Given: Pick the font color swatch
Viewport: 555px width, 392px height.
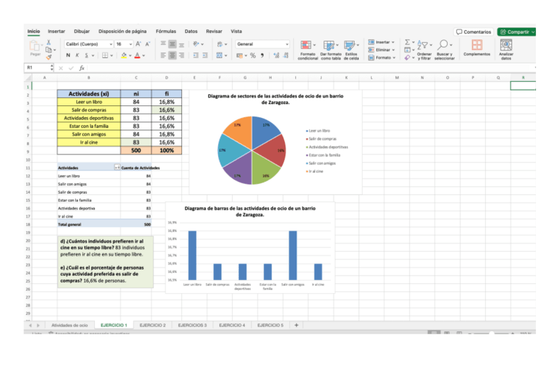Looking at the screenshot, I should 137,56.
